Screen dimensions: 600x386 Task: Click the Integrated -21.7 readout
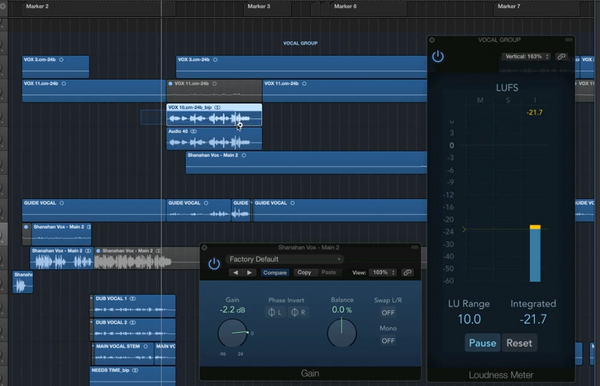click(533, 319)
